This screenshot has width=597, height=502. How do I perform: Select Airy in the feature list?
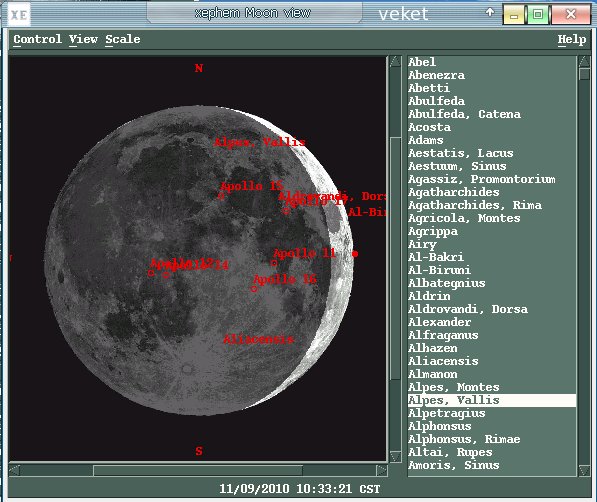(492, 244)
